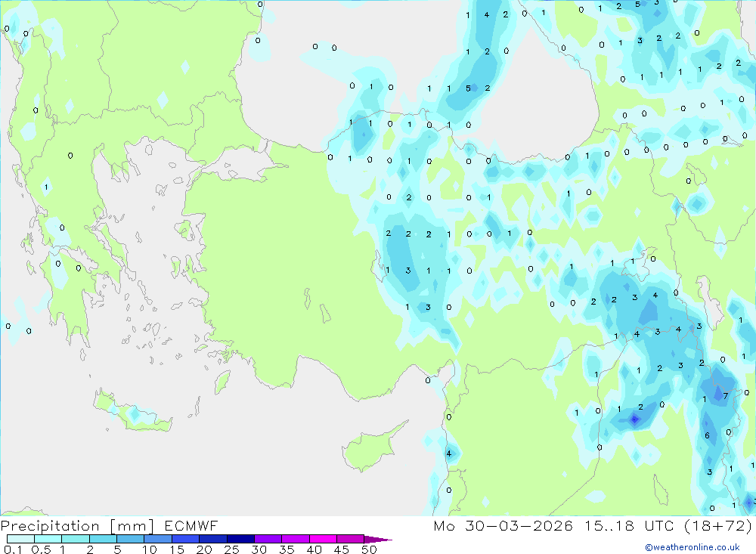Click the '(18+72)' forecast run text

click(718, 526)
